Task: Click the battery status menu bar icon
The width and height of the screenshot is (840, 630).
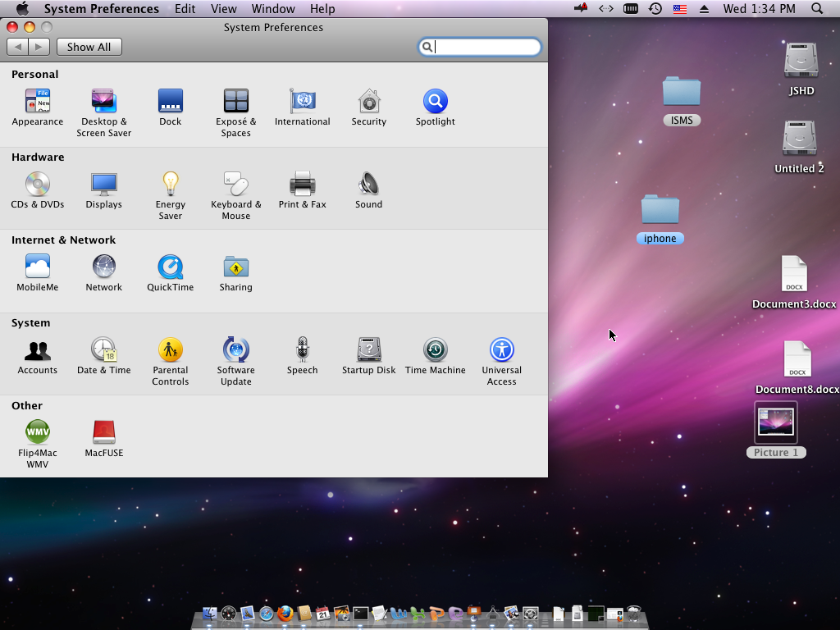Action: coord(631,8)
